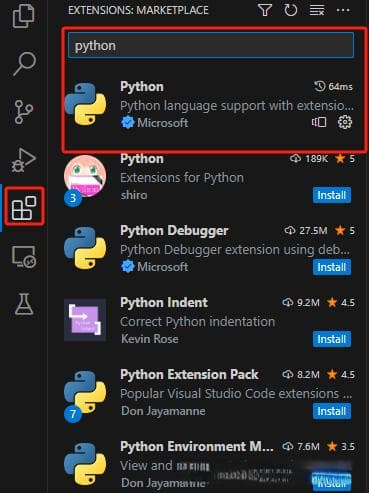Click the 'shiro' publisher name
369x493 pixels.
[x=134, y=195]
